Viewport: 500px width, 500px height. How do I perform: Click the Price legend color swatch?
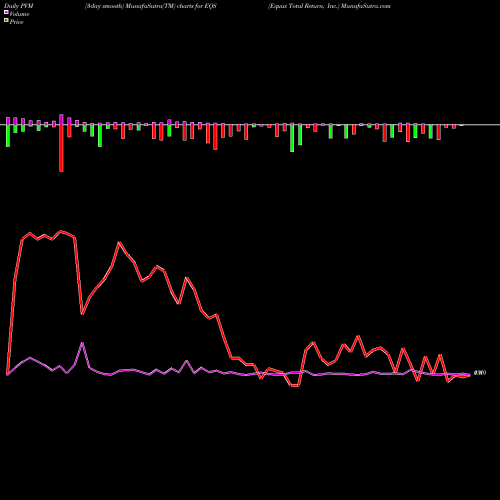6,21
